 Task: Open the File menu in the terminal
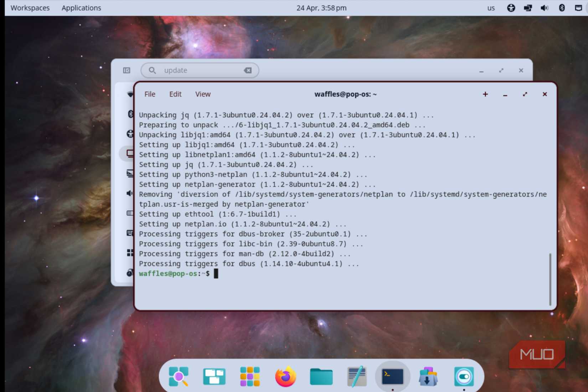coord(149,94)
